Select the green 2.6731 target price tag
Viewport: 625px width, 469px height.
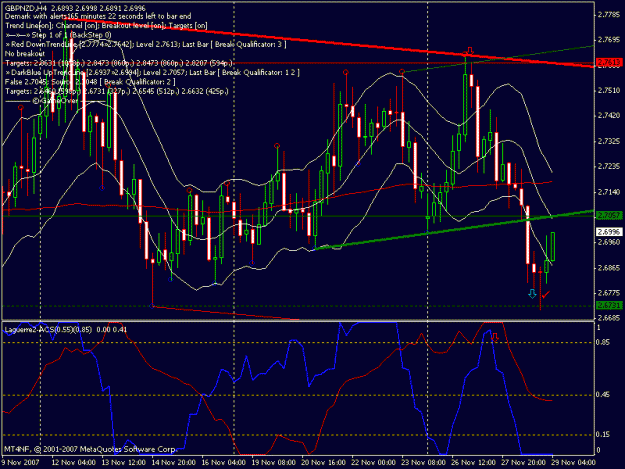click(x=609, y=305)
